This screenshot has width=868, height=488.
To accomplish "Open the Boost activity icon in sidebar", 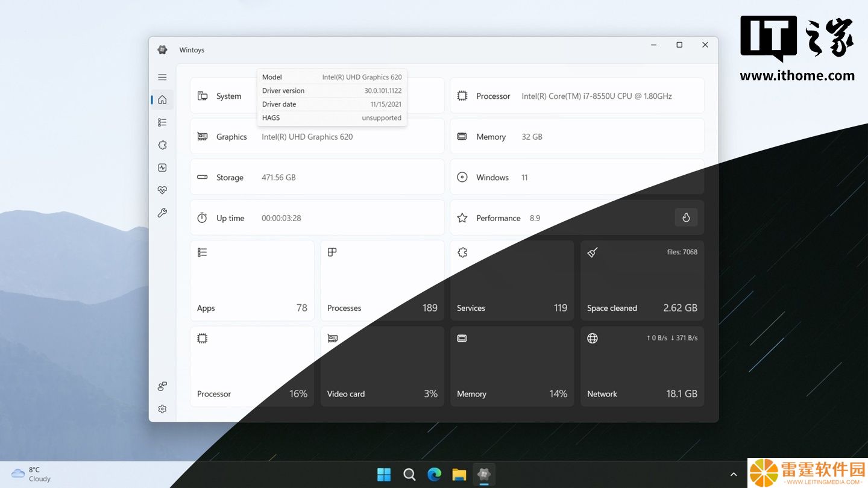I will point(162,168).
